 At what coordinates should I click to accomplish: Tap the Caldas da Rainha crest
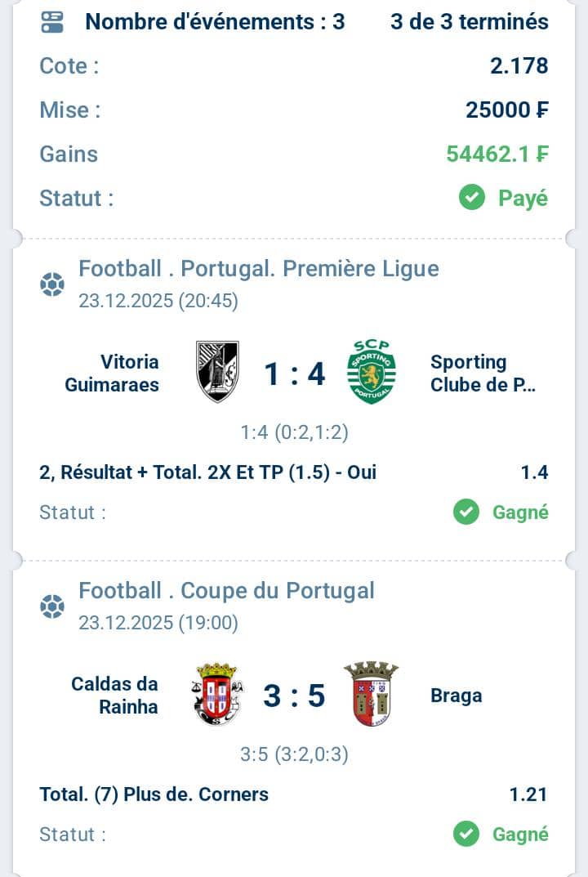pos(216,695)
